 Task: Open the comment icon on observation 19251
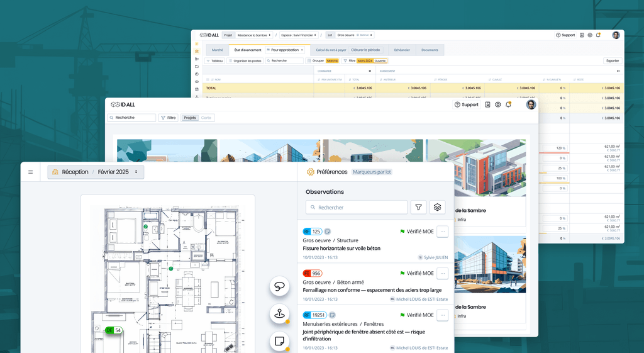[x=332, y=315]
